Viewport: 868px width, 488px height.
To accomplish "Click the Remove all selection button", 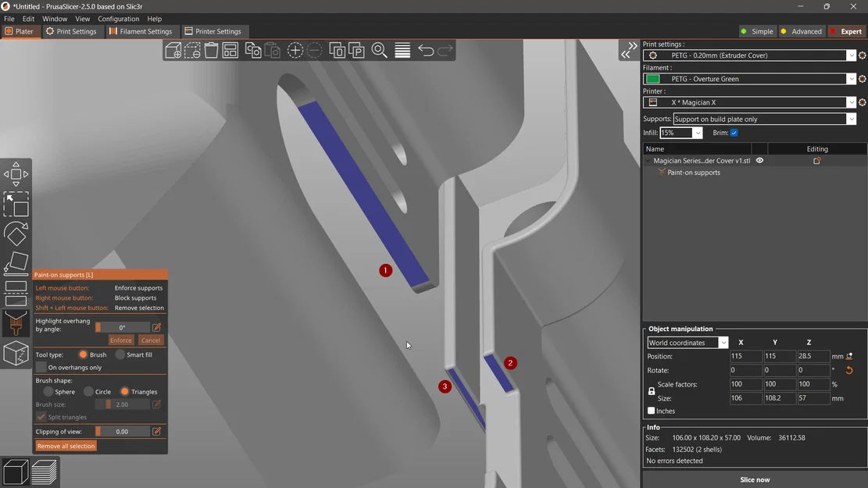I will pyautogui.click(x=66, y=446).
